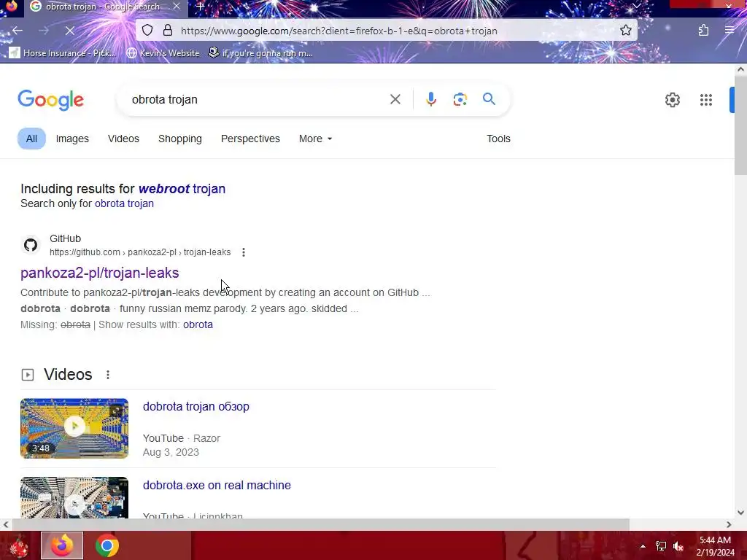Show hidden system tray icons
This screenshot has width=747, height=560.
pyautogui.click(x=643, y=546)
